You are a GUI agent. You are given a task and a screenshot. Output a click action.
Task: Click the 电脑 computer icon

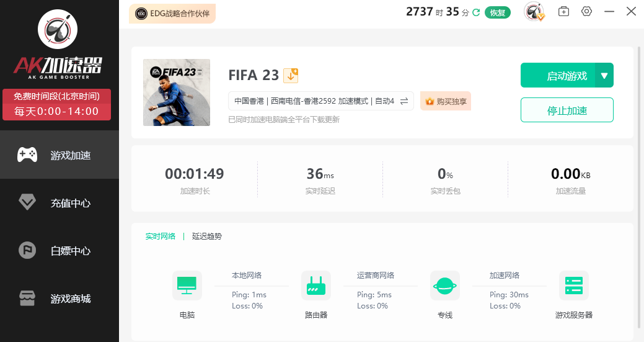(187, 286)
